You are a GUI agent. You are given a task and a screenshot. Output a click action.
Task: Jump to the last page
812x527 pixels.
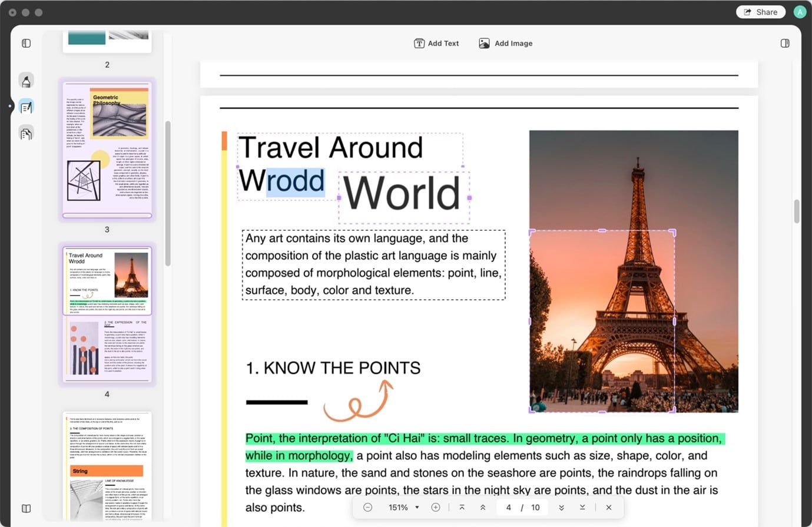[x=582, y=507]
